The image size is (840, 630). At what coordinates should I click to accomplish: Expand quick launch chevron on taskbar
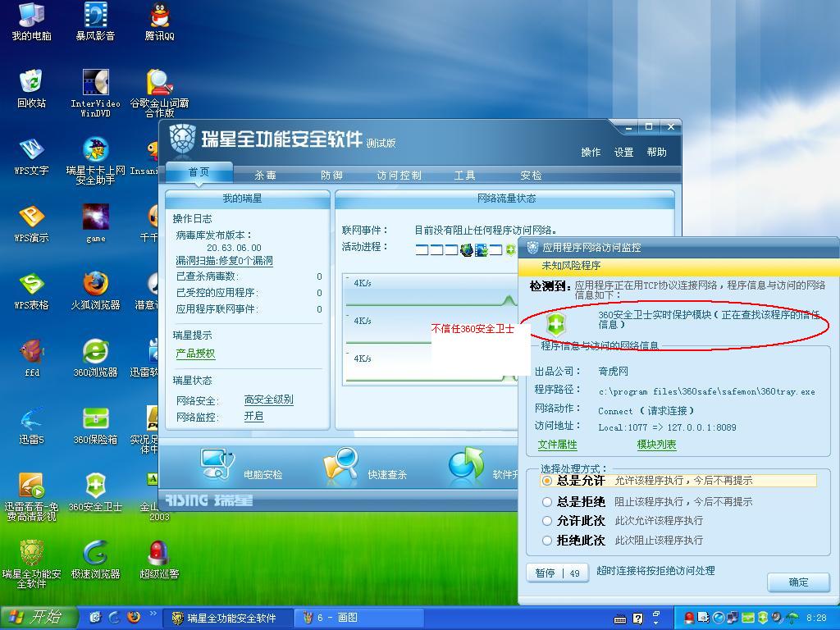[153, 614]
